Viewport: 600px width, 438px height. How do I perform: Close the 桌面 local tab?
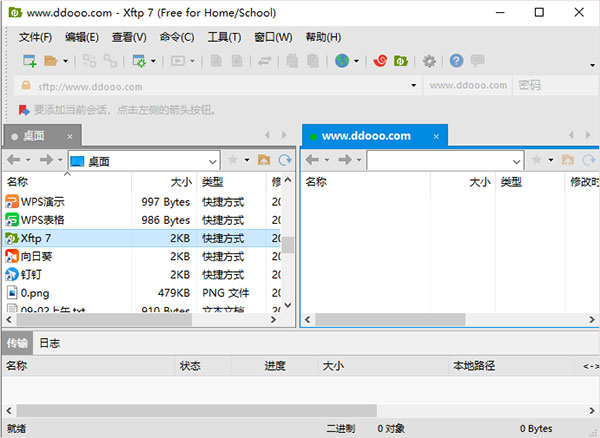tap(70, 137)
